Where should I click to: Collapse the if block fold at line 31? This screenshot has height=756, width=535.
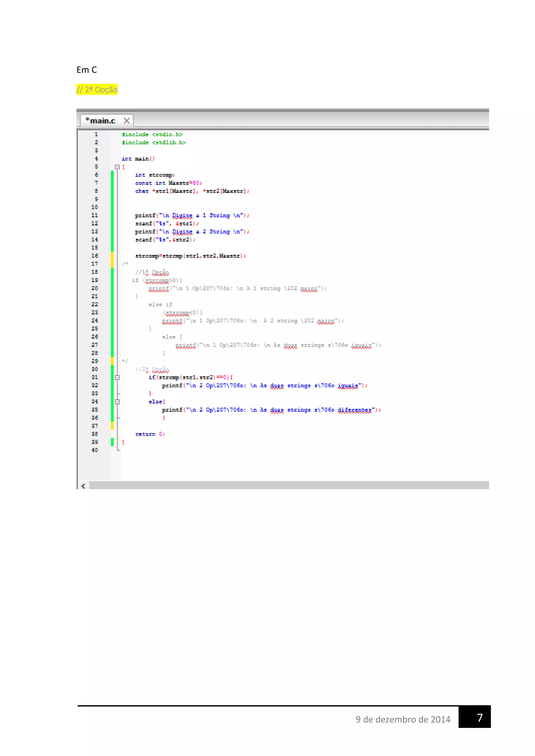pyautogui.click(x=117, y=377)
